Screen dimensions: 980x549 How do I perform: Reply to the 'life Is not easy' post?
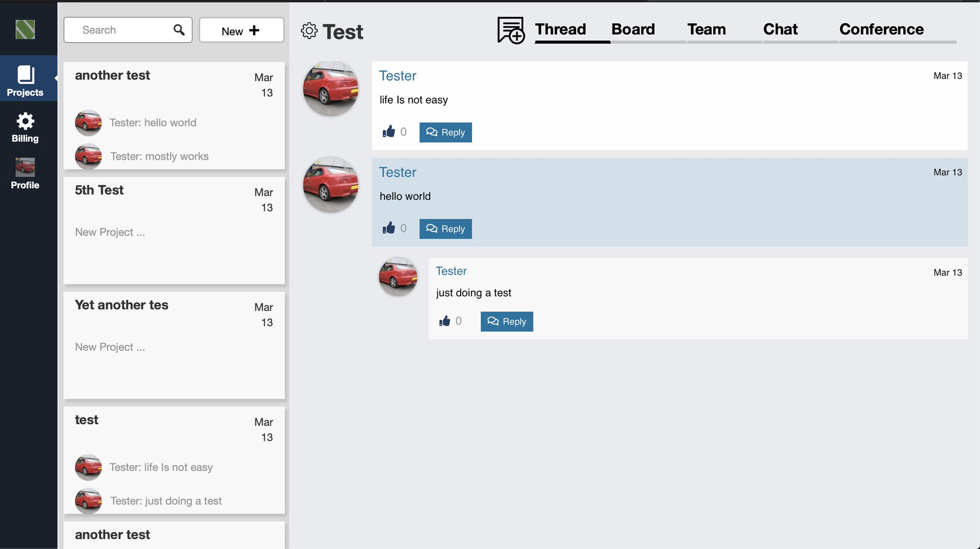(445, 133)
